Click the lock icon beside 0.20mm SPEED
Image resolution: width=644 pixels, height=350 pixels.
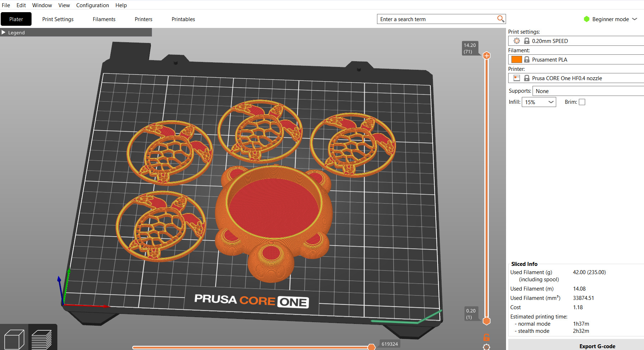526,41
